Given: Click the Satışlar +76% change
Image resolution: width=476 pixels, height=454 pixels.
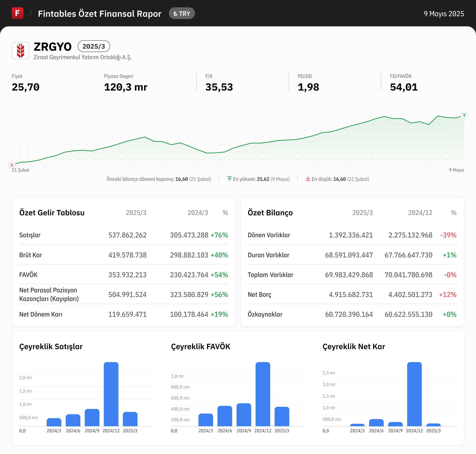Looking at the screenshot, I should [x=219, y=235].
